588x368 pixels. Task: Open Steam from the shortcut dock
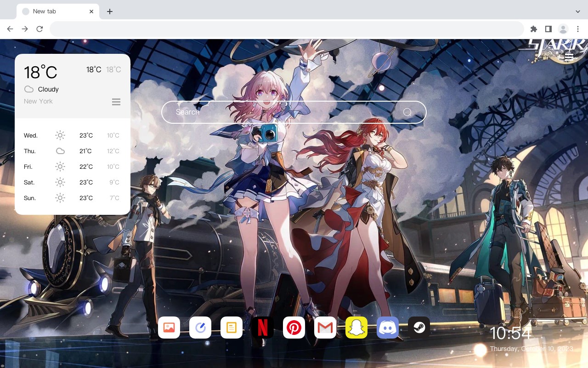coord(419,328)
